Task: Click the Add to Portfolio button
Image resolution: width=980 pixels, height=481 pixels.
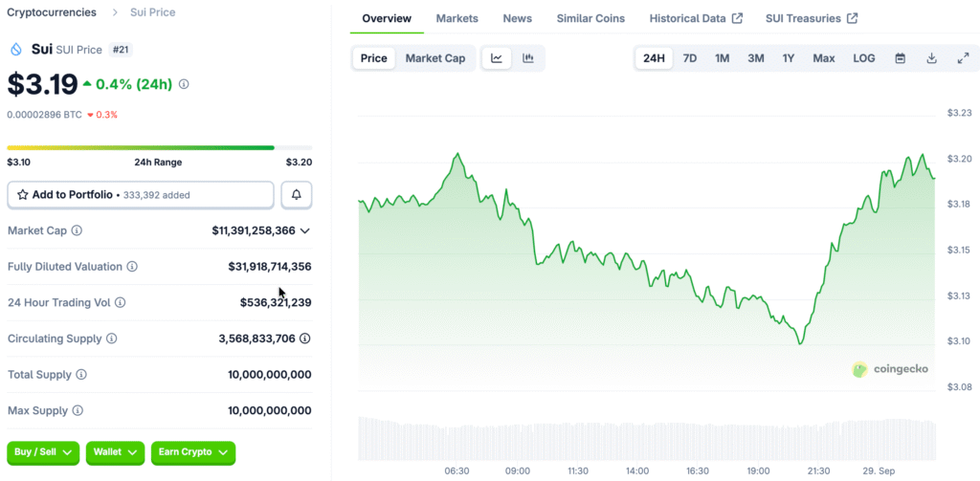Action: pos(141,195)
